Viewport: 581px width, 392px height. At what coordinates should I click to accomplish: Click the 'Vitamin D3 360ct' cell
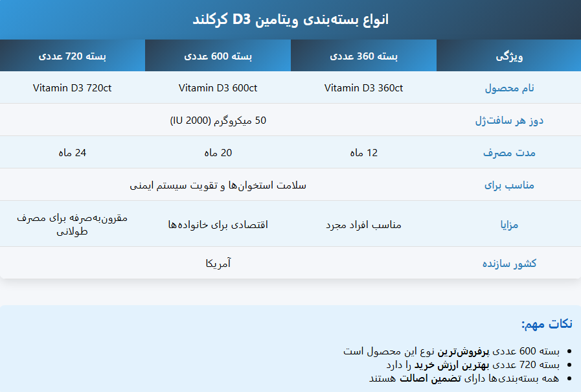pyautogui.click(x=363, y=88)
